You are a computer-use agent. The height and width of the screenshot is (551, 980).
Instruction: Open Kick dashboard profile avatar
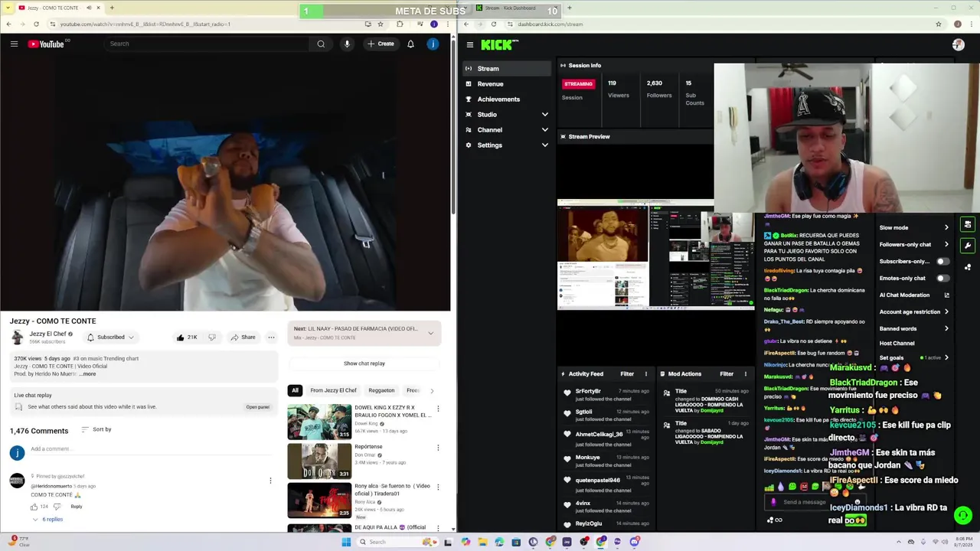coord(958,45)
